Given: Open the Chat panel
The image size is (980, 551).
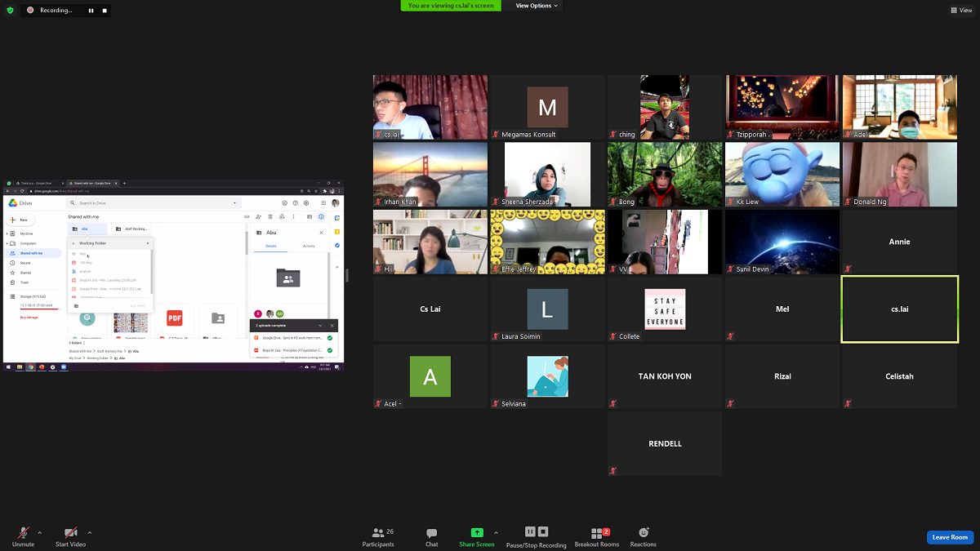Looking at the screenshot, I should tap(431, 536).
